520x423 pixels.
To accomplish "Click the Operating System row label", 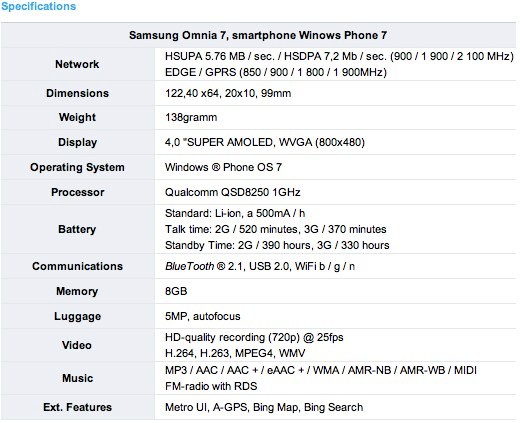I will 77,167.
